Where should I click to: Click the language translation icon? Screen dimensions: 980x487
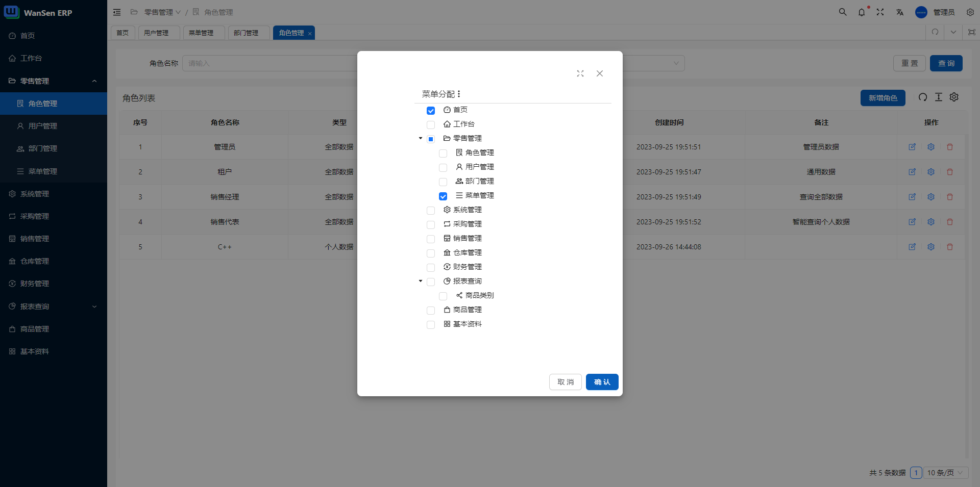coord(899,12)
